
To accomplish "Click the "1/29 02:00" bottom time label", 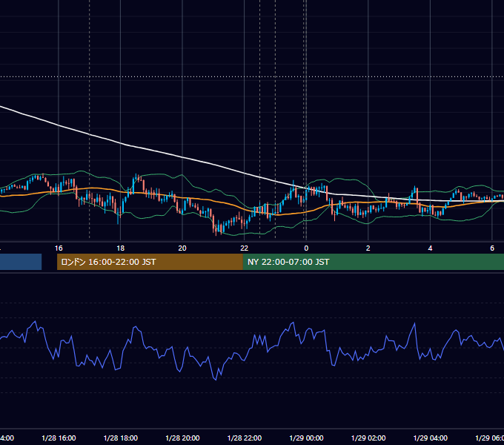I will [x=368, y=438].
